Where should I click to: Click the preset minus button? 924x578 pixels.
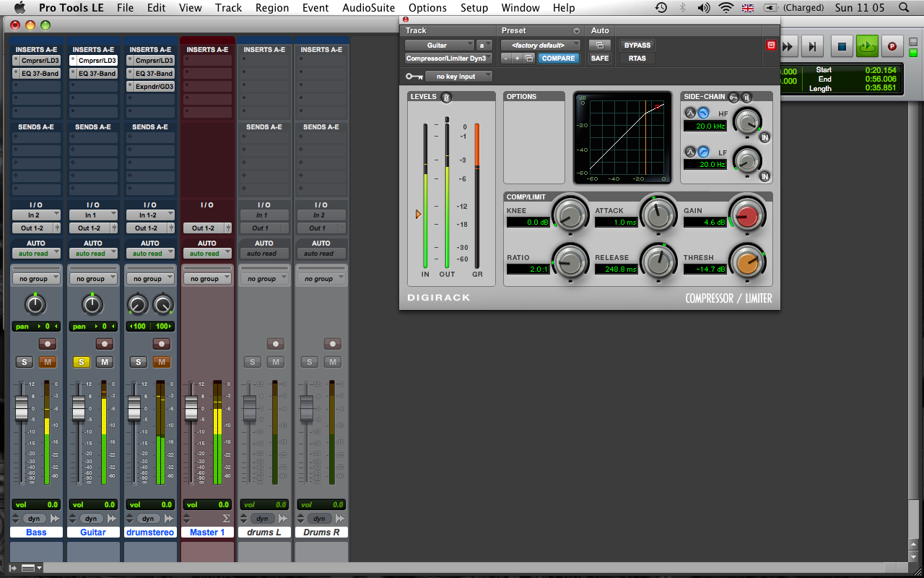[506, 58]
